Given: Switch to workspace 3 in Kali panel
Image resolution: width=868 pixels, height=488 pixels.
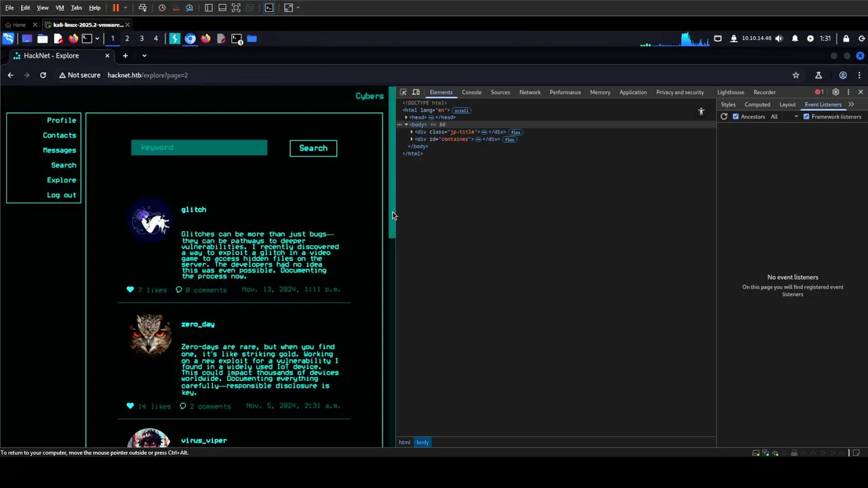Looking at the screenshot, I should tap(142, 39).
